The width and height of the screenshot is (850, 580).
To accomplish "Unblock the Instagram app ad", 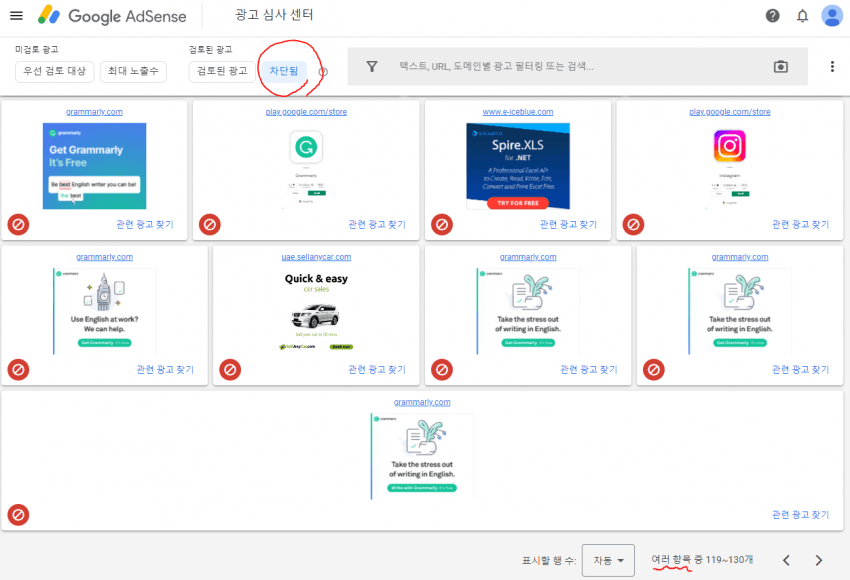I will click(x=633, y=224).
